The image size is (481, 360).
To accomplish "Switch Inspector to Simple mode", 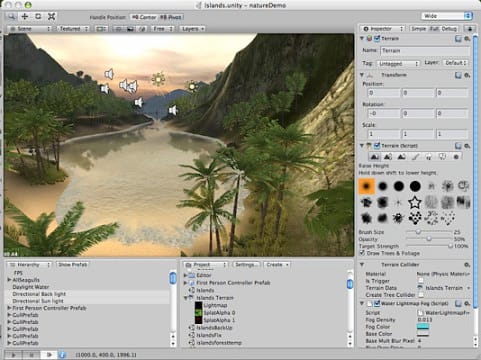I will pos(419,29).
